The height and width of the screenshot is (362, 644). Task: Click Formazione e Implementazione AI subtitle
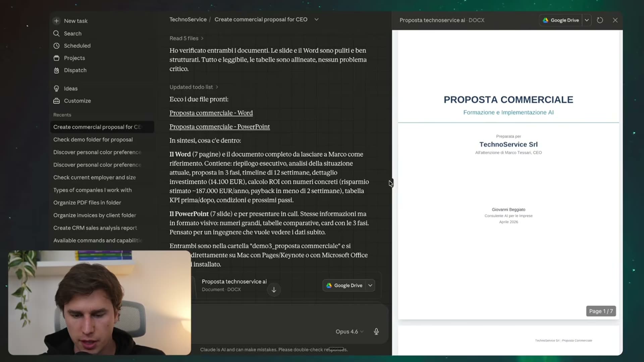pyautogui.click(x=508, y=113)
